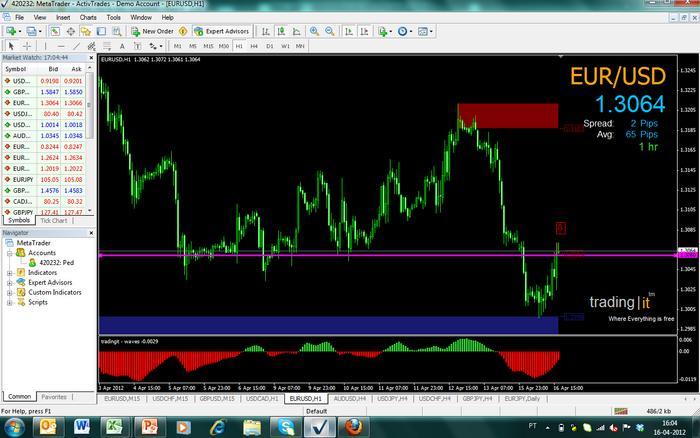
Task: Select the Draw Trendline tool
Action: tap(76, 46)
